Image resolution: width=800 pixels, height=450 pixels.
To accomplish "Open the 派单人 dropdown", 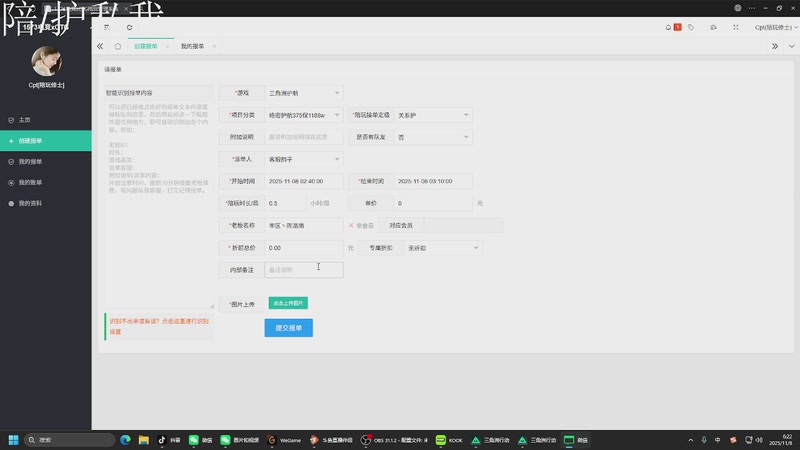I will pos(304,159).
